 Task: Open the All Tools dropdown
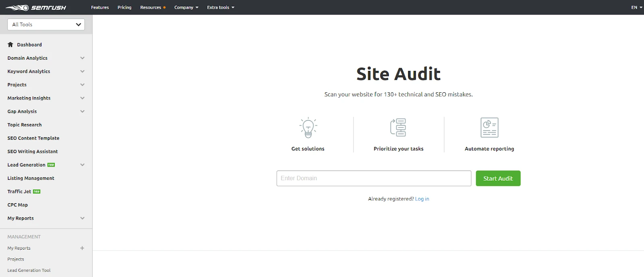point(46,25)
